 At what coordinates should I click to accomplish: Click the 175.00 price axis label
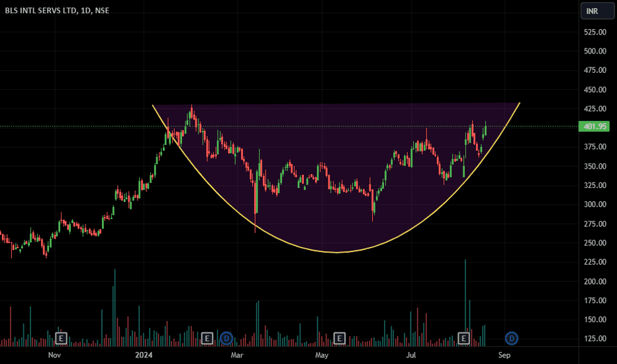coord(595,300)
